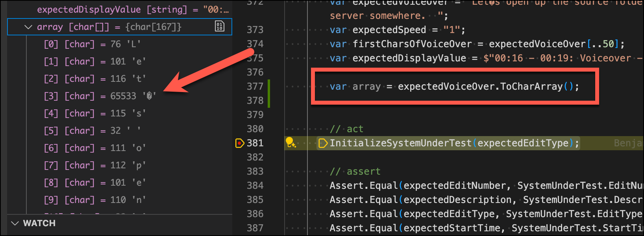Collapse the array char[] variable
The image size is (644, 236).
[x=28, y=27]
